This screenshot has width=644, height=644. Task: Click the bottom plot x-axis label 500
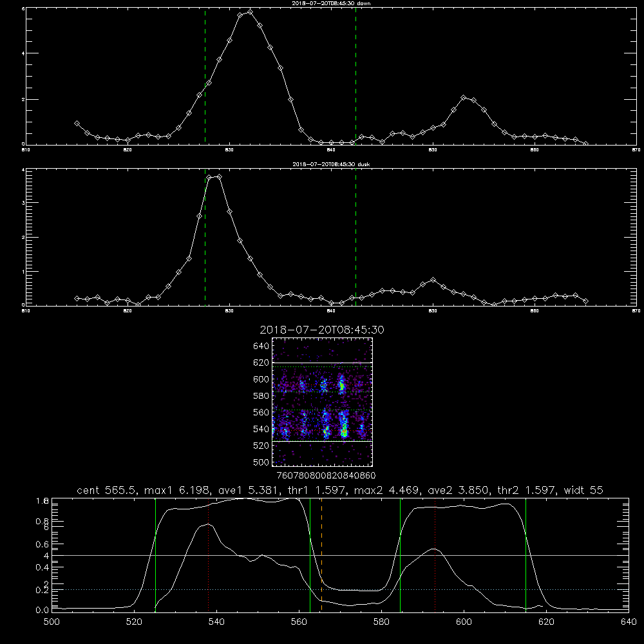[52, 622]
